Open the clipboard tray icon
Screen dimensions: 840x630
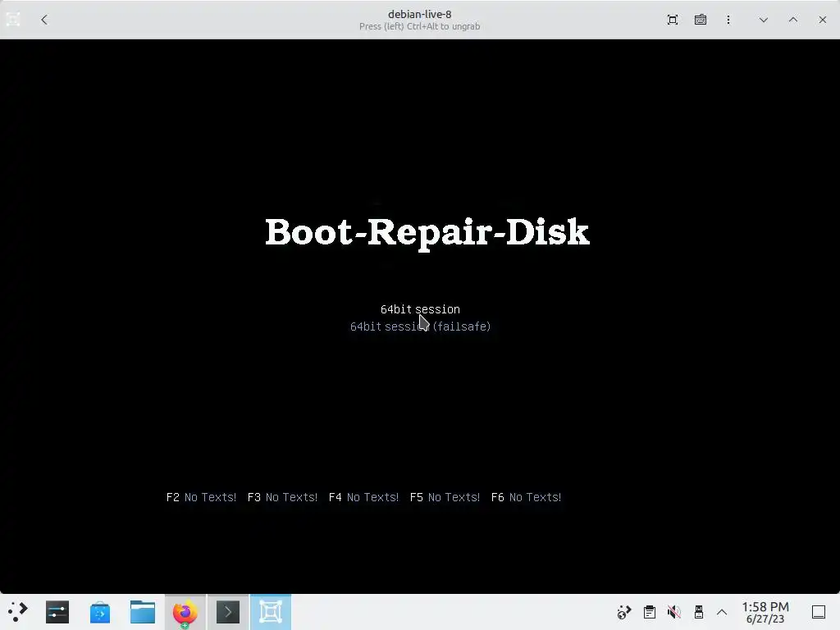[650, 612]
